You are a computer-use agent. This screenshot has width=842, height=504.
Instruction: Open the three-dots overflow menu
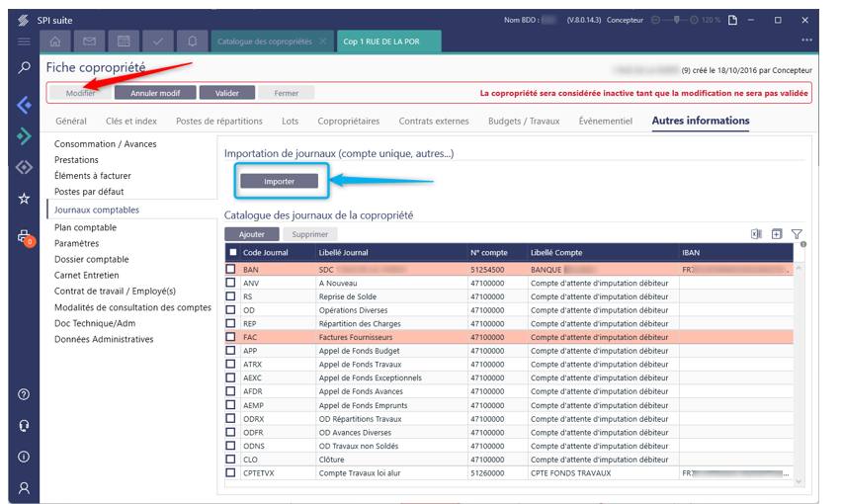coord(806,42)
